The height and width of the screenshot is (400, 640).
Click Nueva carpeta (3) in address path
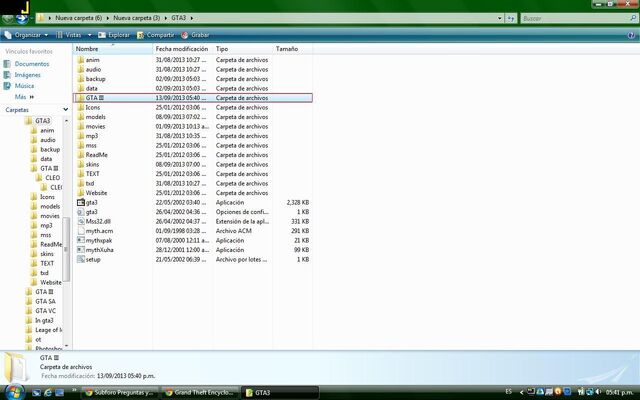coord(136,18)
